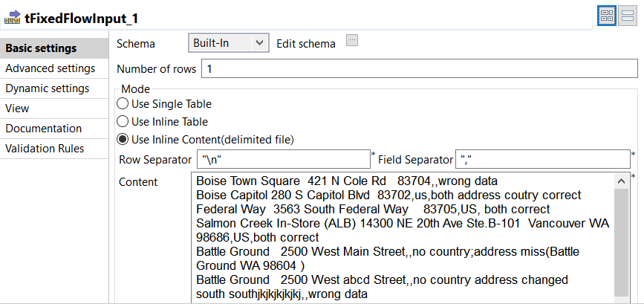Image resolution: width=644 pixels, height=304 pixels.
Task: Select Use Inline Content (delimited file)
Action: 123,139
